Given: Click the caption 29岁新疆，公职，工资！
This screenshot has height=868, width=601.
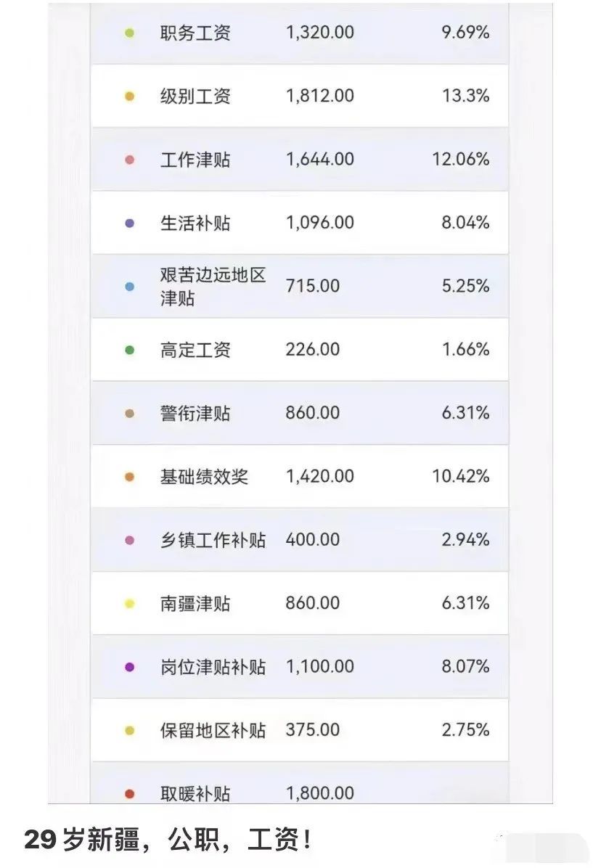Looking at the screenshot, I should tap(170, 841).
